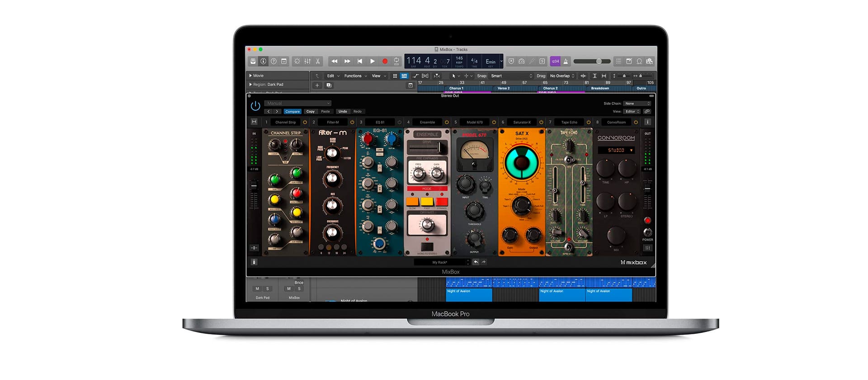Click the Fast Forward transport button
This screenshot has height=380, width=868.
click(x=347, y=61)
